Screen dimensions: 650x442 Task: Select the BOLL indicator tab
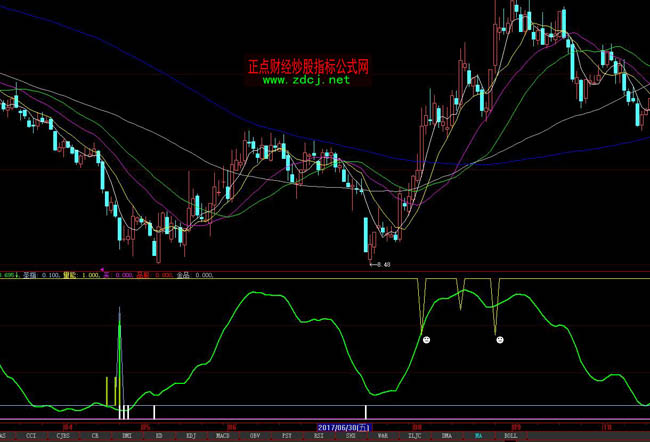pos(510,437)
